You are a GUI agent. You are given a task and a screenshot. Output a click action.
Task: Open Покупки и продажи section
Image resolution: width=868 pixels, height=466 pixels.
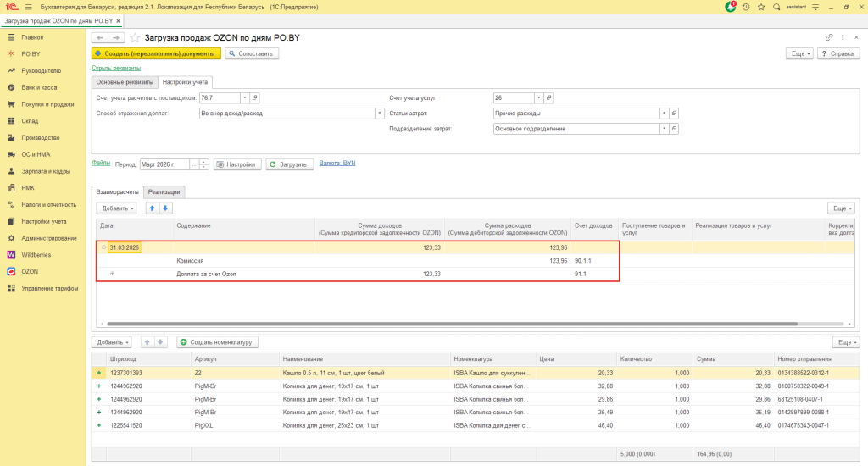coord(47,104)
